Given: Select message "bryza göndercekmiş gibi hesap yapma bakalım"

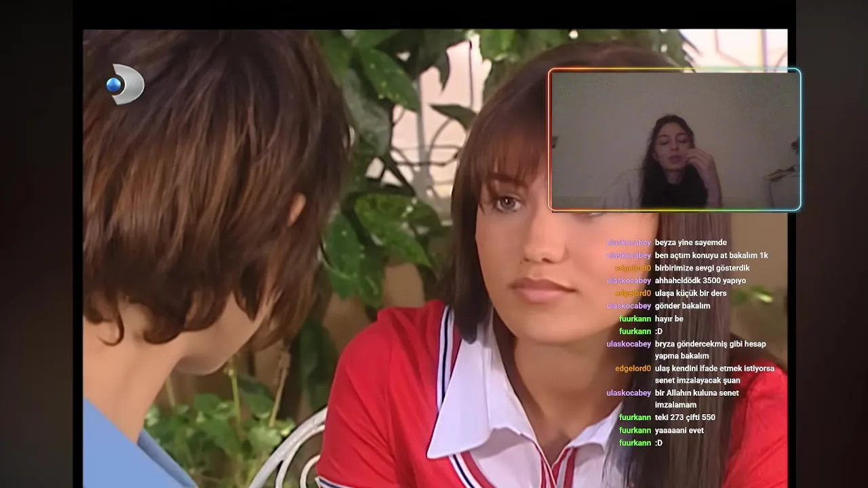Looking at the screenshot, I should coord(710,350).
